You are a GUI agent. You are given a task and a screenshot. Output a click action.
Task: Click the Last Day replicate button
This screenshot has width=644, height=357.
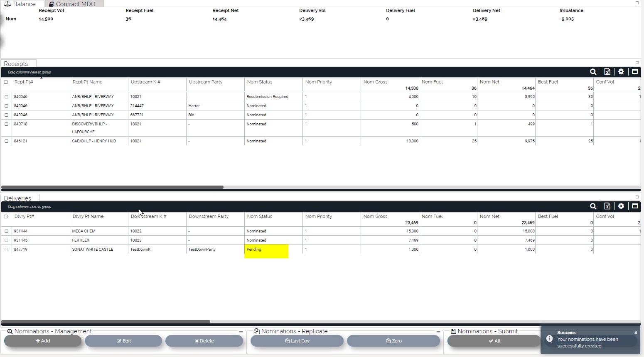pos(297,341)
